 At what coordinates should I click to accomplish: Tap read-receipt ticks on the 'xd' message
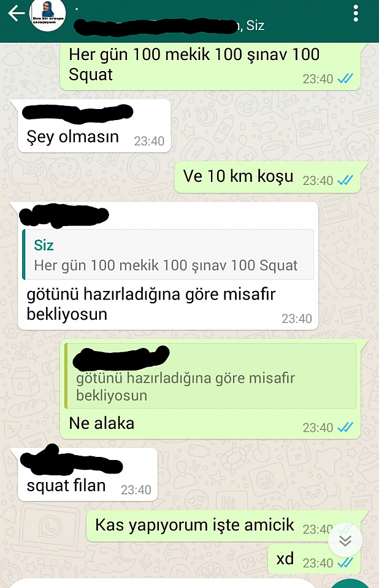pos(345,562)
